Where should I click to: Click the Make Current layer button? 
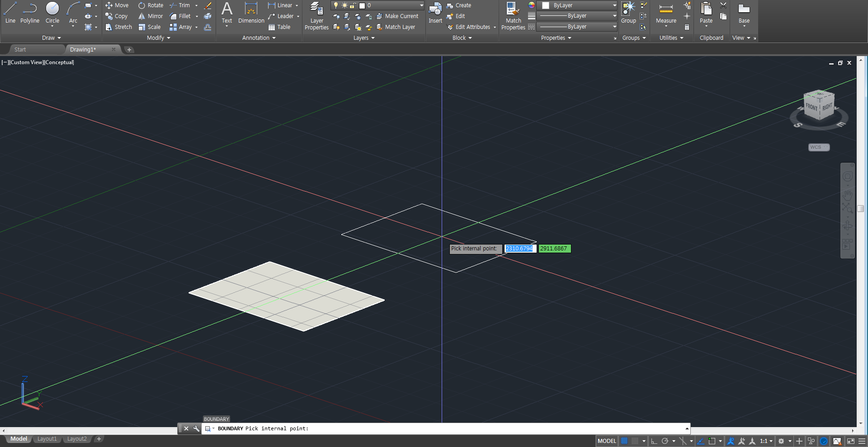tap(397, 16)
